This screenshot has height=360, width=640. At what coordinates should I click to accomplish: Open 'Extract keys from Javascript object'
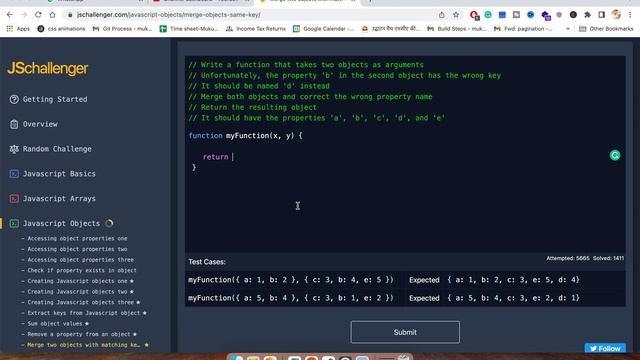pos(84,313)
